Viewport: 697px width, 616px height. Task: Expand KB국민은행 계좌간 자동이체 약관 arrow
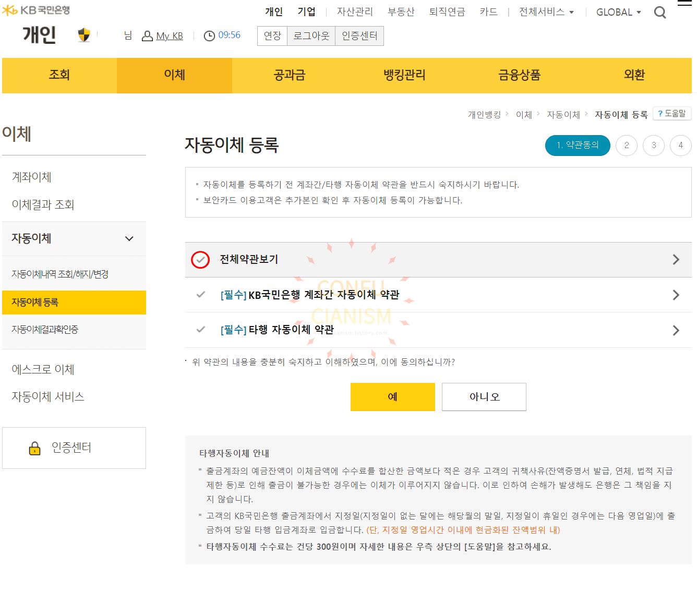click(676, 295)
